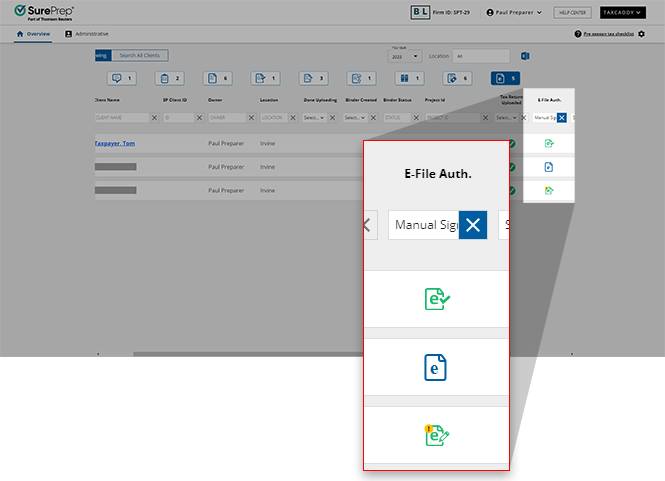Open the Help Center

pyautogui.click(x=572, y=13)
